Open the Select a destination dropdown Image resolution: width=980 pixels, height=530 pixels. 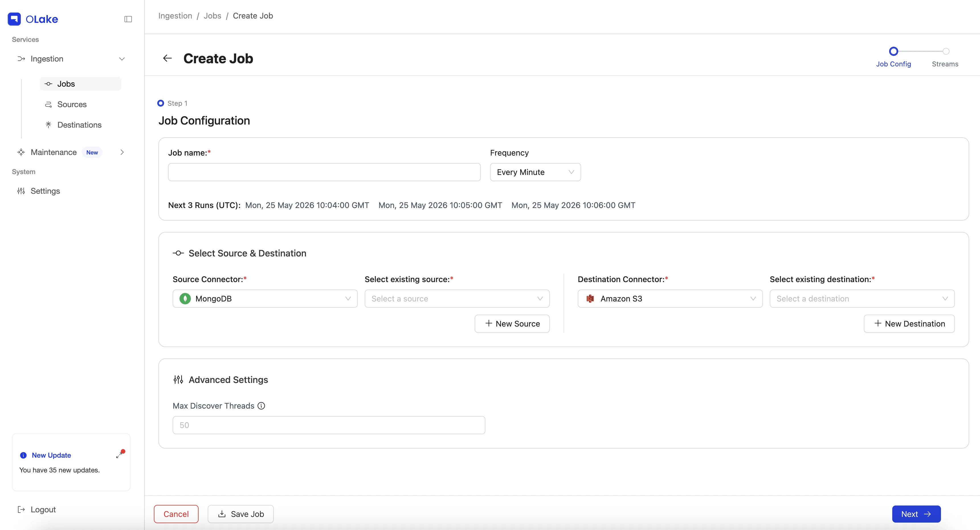point(862,299)
